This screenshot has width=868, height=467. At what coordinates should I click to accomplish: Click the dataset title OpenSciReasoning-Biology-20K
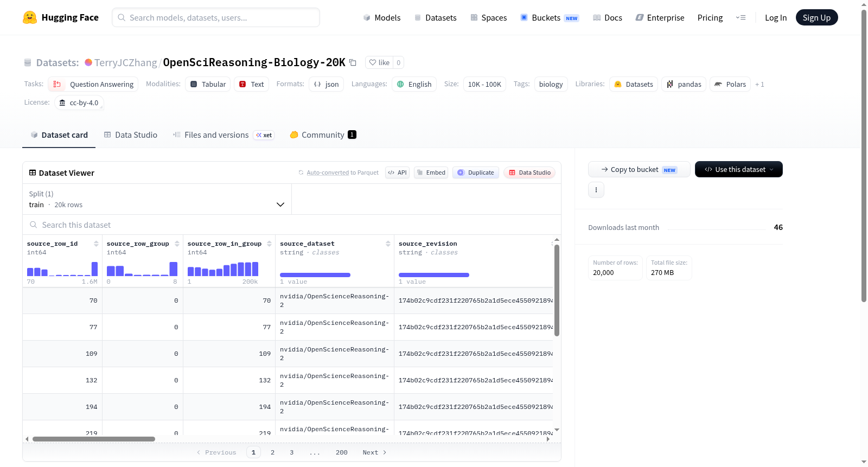pyautogui.click(x=254, y=62)
